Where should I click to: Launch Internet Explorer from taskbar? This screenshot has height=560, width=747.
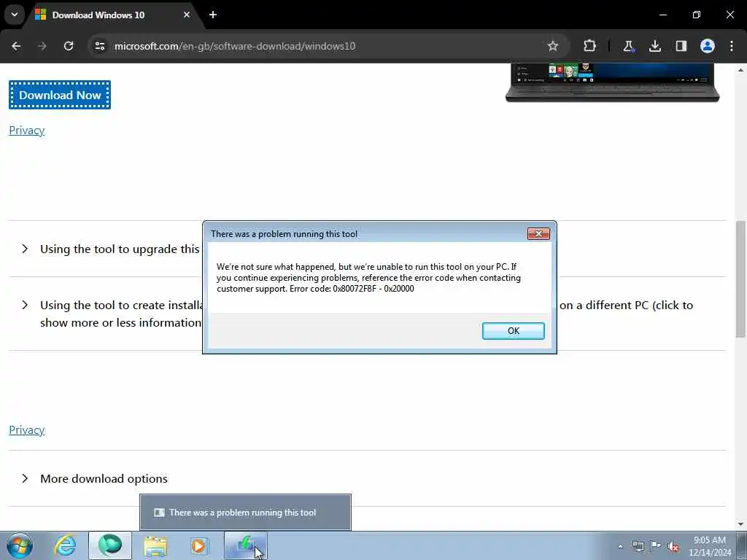pyautogui.click(x=65, y=545)
